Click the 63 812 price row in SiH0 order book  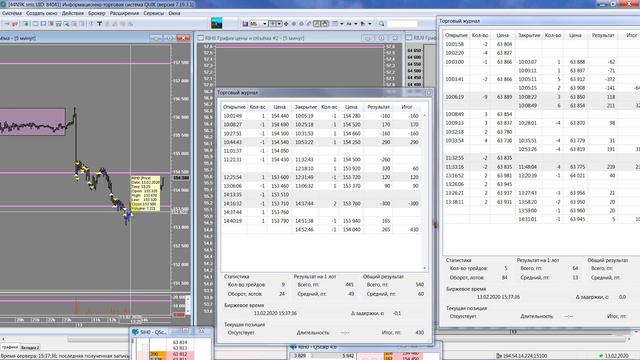click(180, 354)
